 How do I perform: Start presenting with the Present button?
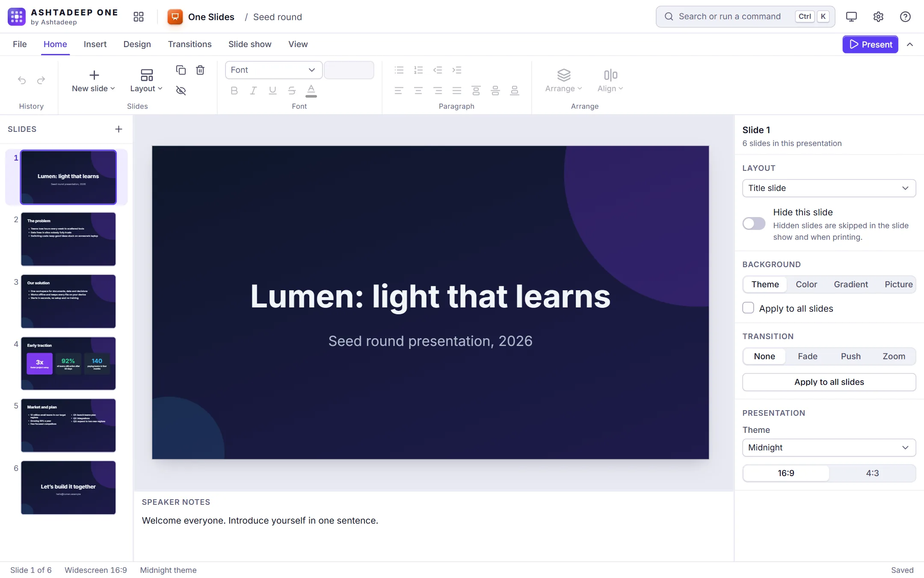(x=870, y=45)
